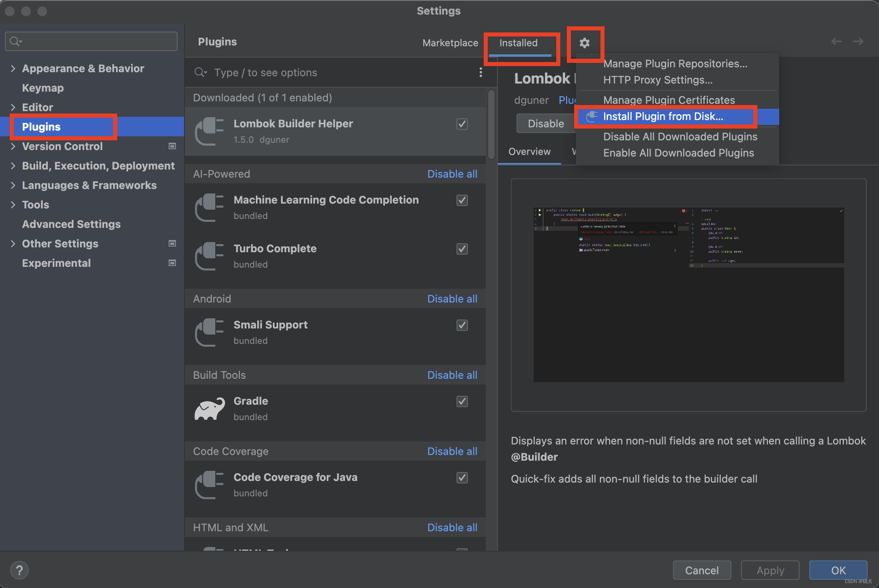Uncheck the Lombok Builder Helper checkbox
Viewport: 879px width, 588px height.
pyautogui.click(x=462, y=124)
